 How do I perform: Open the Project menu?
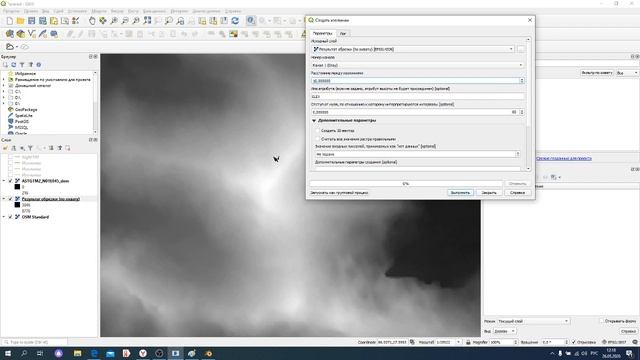pyautogui.click(x=11, y=11)
